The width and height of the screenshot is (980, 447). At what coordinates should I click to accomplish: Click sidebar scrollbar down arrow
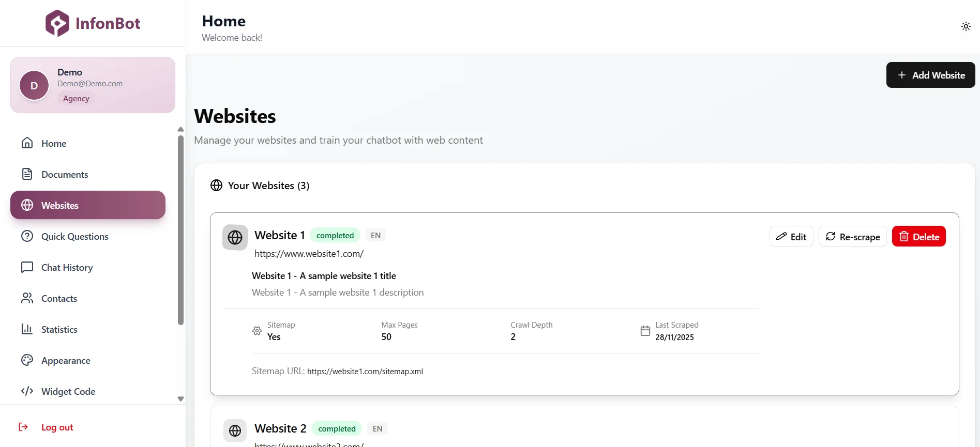tap(180, 399)
